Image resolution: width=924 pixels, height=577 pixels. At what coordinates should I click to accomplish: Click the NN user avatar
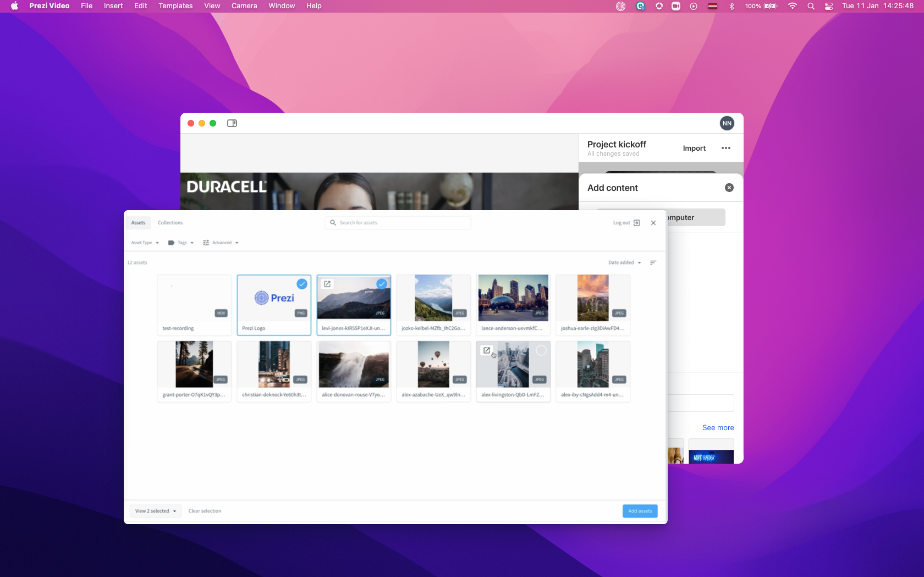click(727, 123)
